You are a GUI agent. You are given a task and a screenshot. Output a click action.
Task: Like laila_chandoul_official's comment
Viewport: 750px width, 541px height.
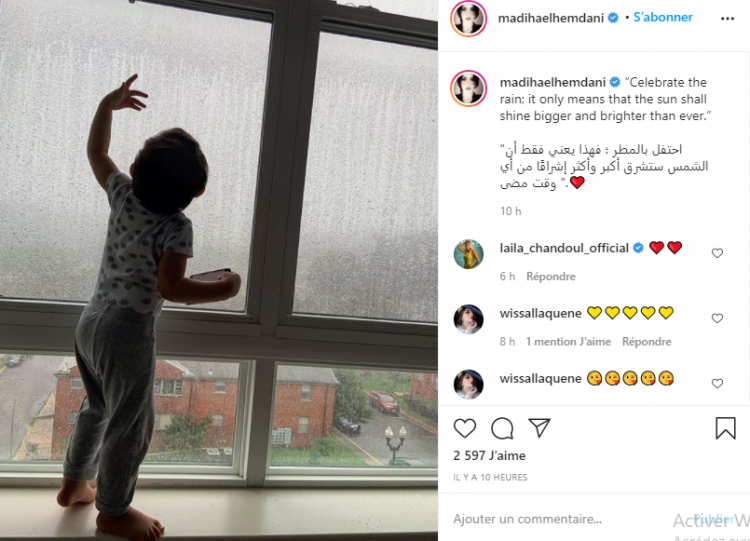click(717, 253)
